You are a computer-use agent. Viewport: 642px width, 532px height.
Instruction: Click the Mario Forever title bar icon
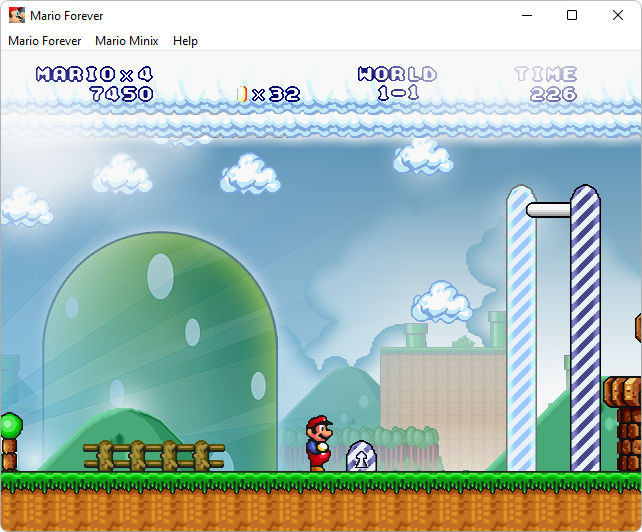tap(17, 15)
